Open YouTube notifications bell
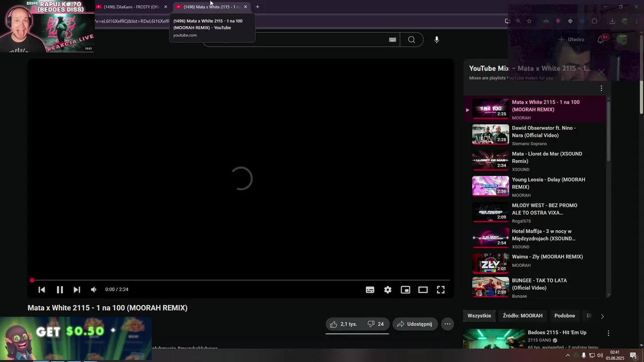 tap(601, 40)
